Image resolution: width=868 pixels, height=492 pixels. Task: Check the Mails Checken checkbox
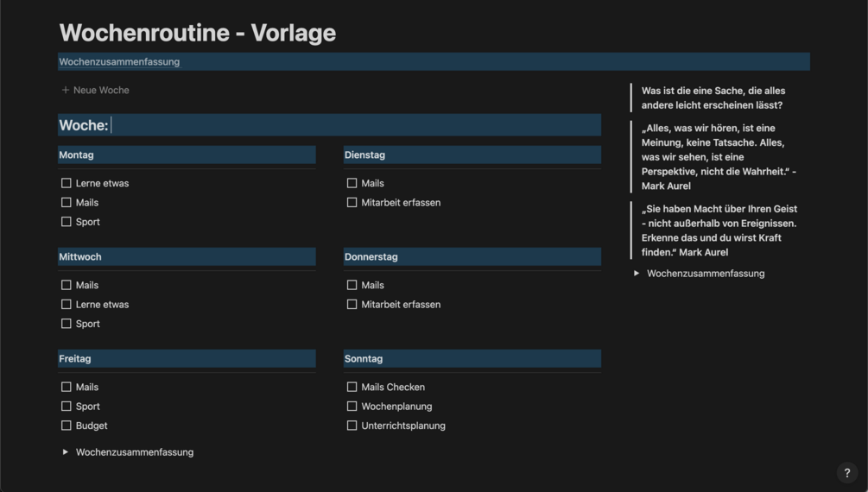(352, 388)
